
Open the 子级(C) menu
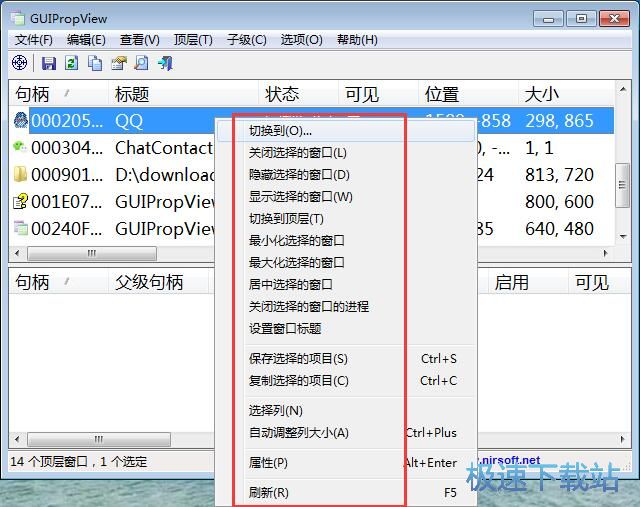[x=246, y=40]
